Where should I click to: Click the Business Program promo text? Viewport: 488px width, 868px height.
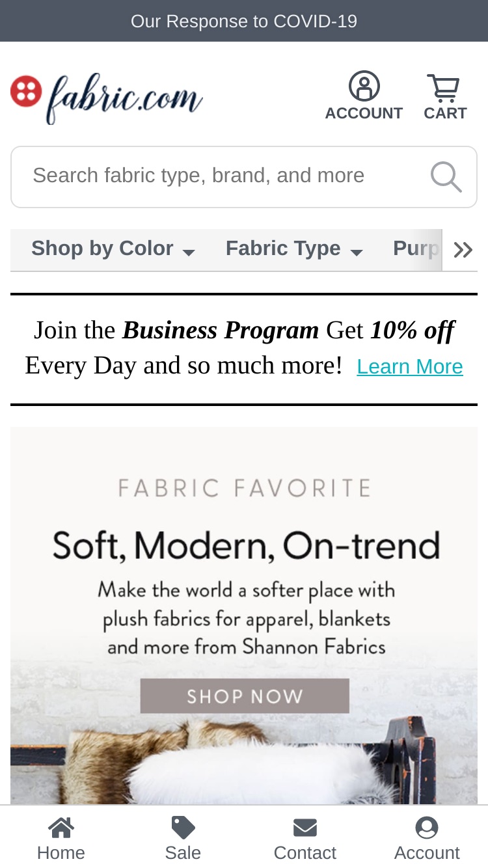pyautogui.click(x=221, y=331)
